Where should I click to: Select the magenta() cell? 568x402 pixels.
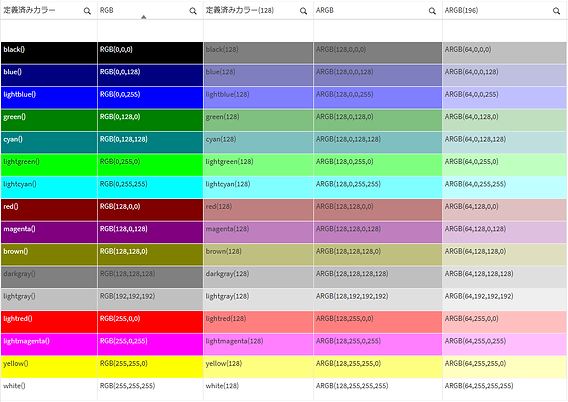point(49,233)
